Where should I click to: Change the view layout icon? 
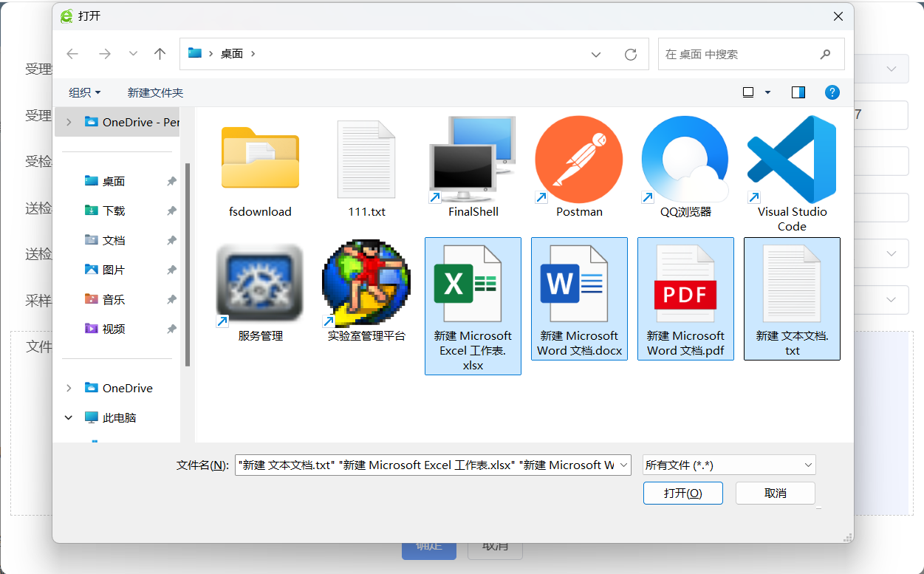pyautogui.click(x=748, y=92)
